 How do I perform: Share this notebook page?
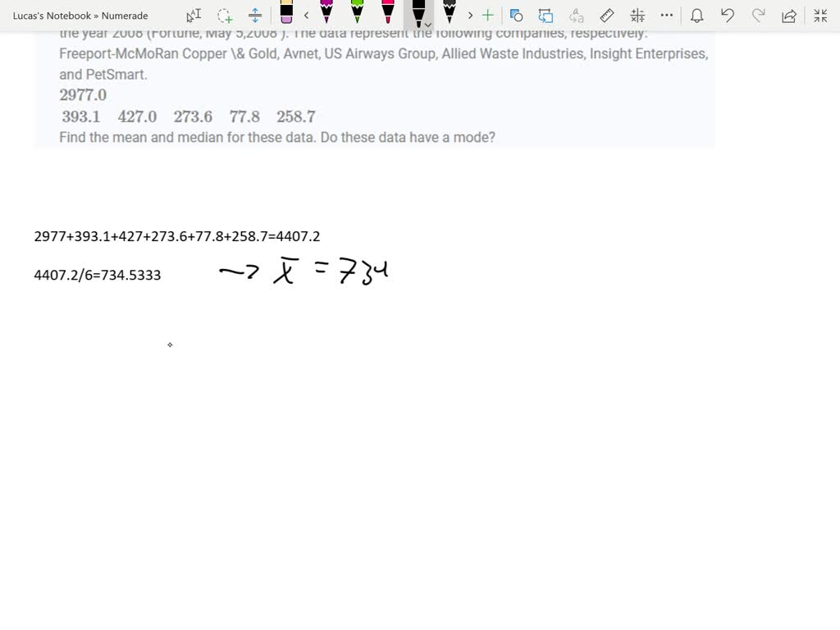(x=788, y=16)
